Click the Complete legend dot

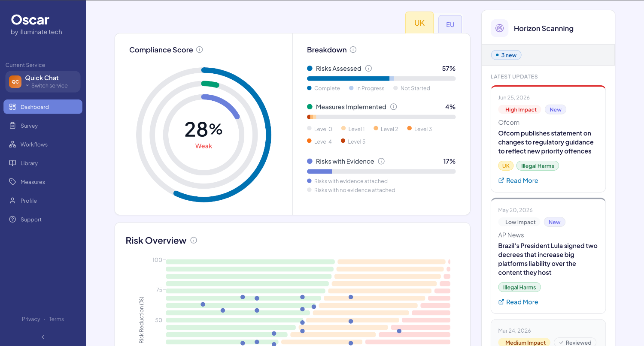(x=309, y=88)
